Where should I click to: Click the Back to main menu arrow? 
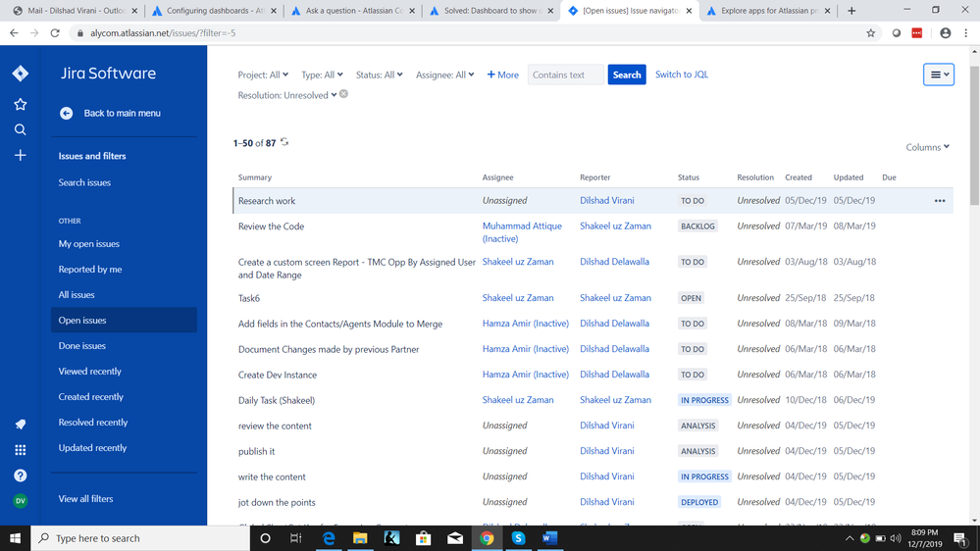click(x=67, y=113)
